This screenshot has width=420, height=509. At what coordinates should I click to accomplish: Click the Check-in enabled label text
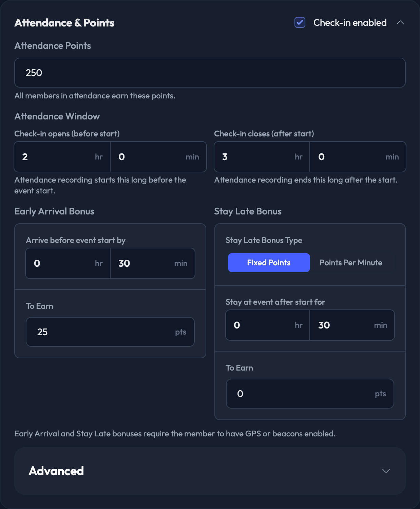coord(350,23)
